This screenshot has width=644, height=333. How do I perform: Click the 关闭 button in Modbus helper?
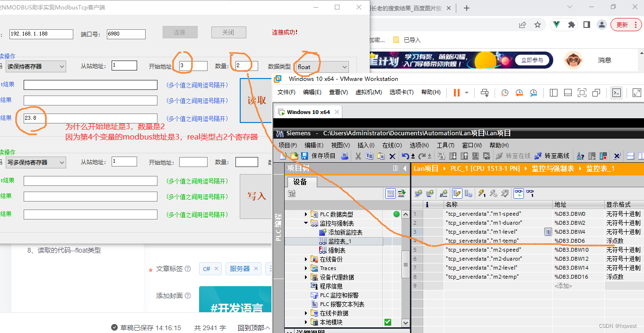tap(228, 32)
